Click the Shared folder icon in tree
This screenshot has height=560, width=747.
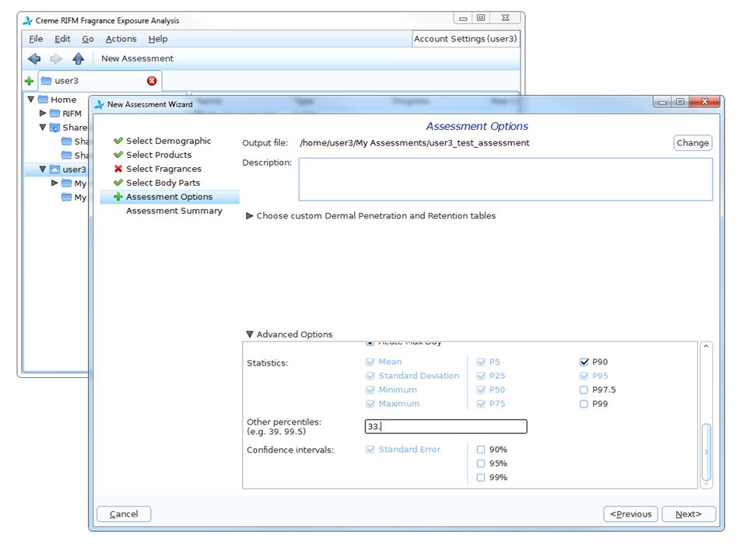coord(54,127)
